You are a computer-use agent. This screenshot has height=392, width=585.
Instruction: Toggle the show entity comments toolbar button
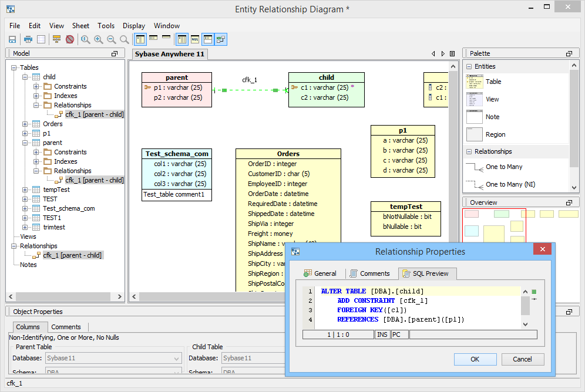point(208,39)
